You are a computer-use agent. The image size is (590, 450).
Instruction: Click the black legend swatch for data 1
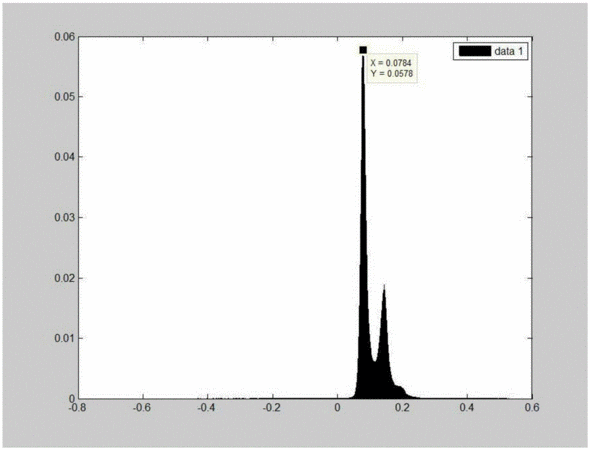475,51
